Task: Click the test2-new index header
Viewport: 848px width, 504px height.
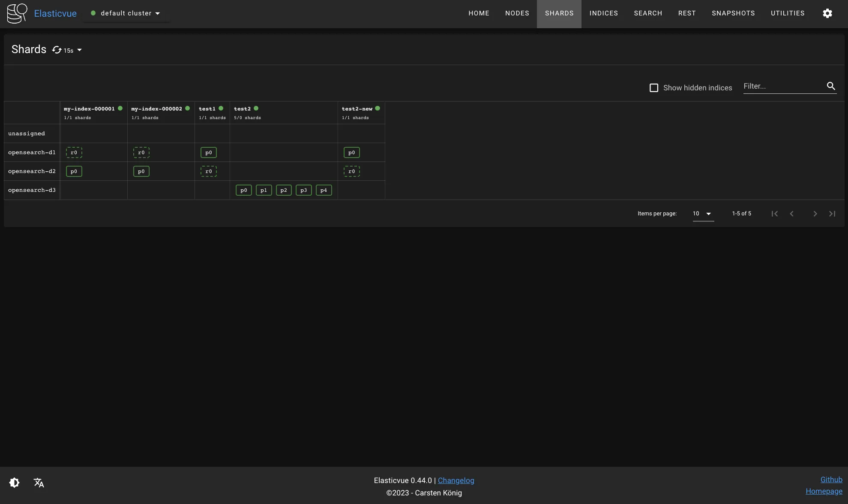Action: [357, 109]
